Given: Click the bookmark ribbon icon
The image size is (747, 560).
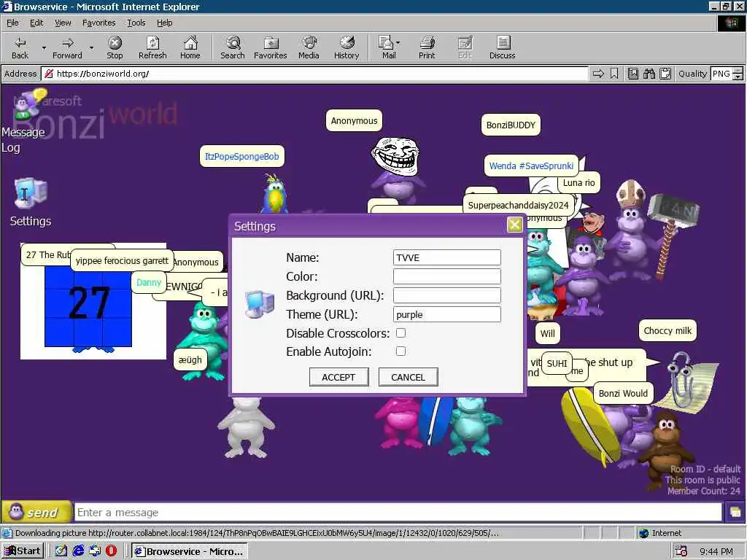Looking at the screenshot, I should [x=614, y=74].
